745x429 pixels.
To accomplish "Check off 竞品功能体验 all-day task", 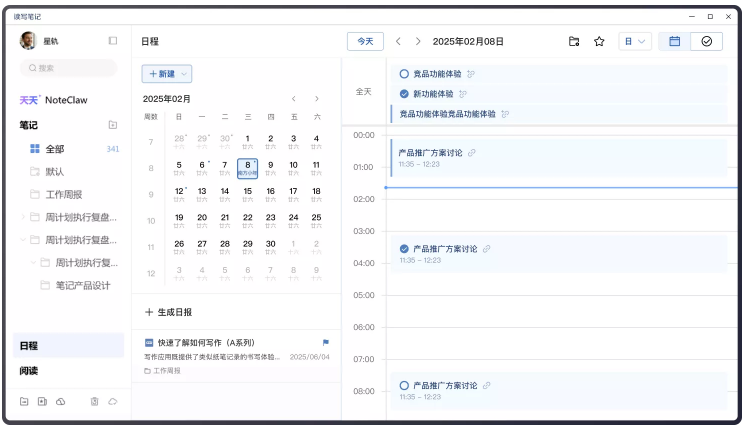I will coord(404,74).
